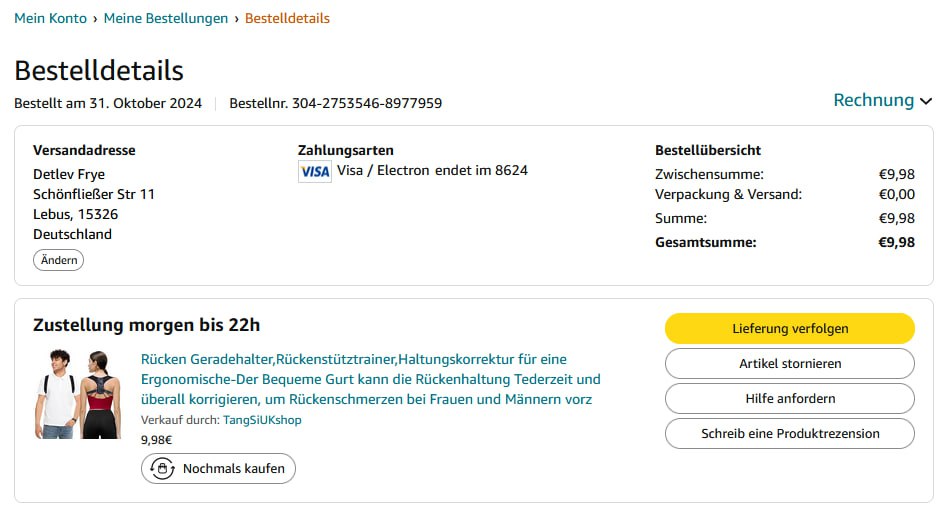Write a review via Schreib eine Produktrezension
This screenshot has height=516, width=952.
tap(789, 433)
